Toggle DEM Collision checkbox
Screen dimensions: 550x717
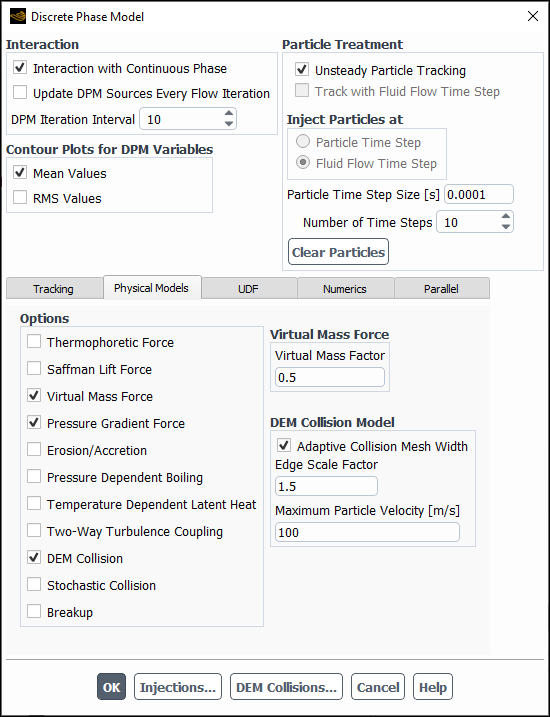click(x=34, y=557)
